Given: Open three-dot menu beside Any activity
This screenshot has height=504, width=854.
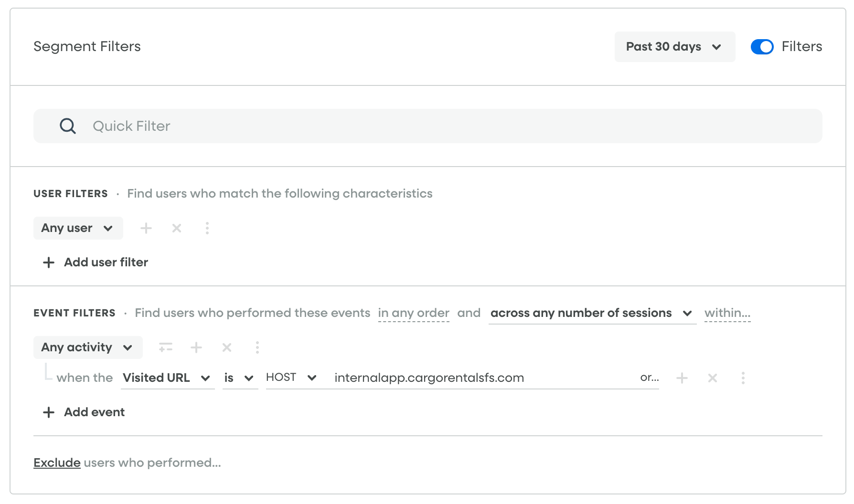Looking at the screenshot, I should coord(257,347).
